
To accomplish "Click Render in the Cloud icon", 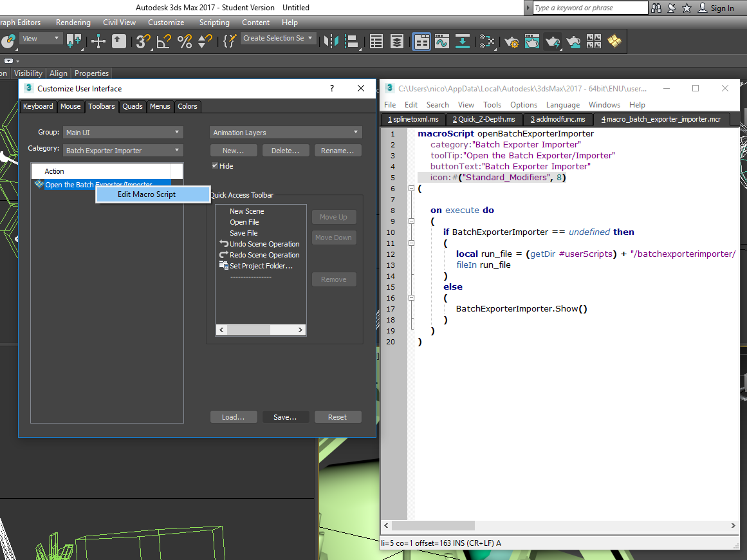I will pyautogui.click(x=573, y=41).
